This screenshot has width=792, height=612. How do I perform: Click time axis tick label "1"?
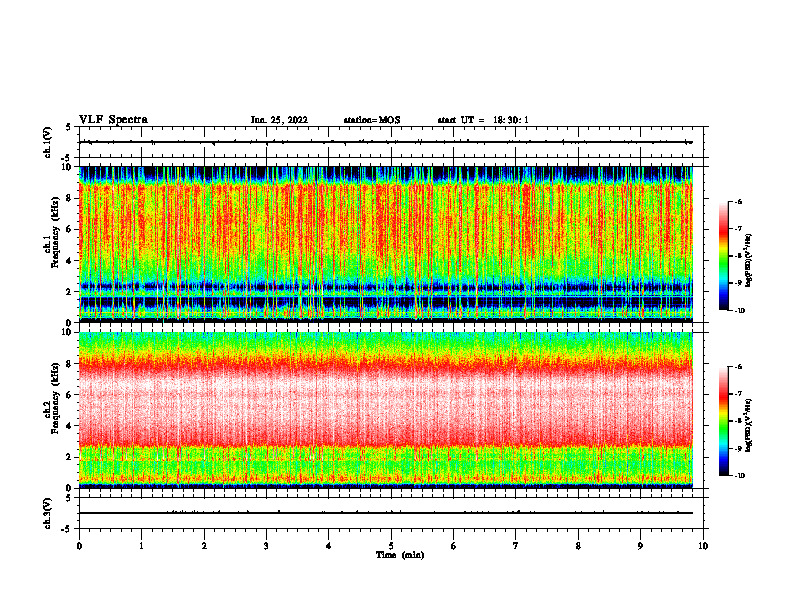coord(141,546)
